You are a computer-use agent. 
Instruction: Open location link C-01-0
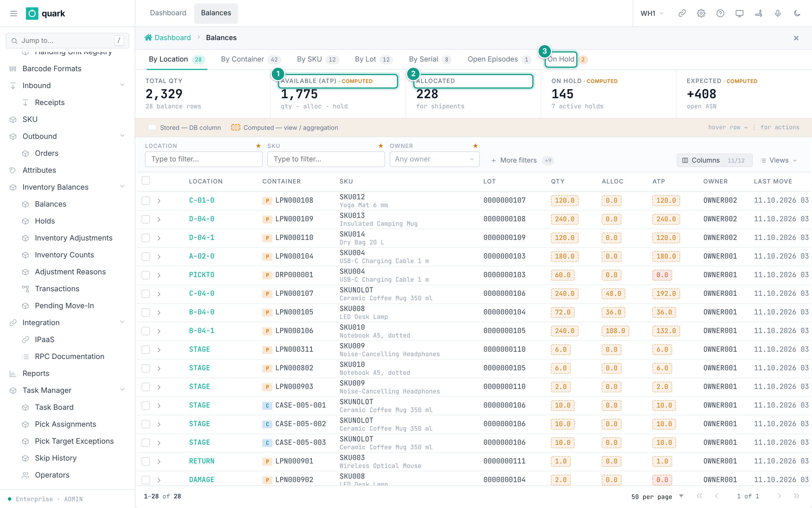coord(202,201)
